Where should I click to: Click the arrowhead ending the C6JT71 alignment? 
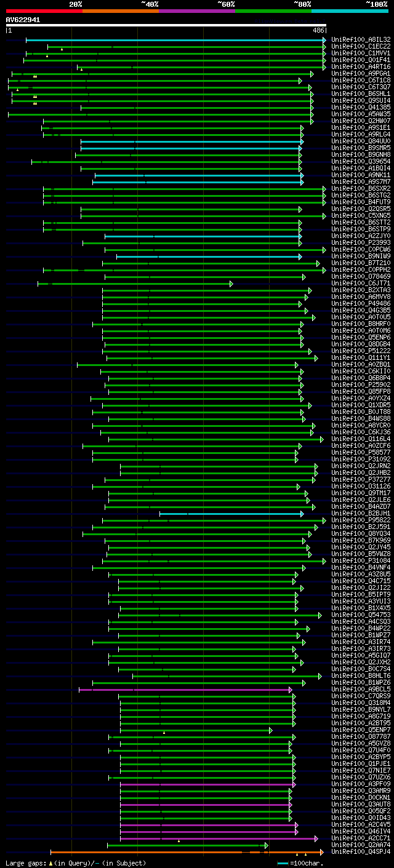click(x=231, y=284)
